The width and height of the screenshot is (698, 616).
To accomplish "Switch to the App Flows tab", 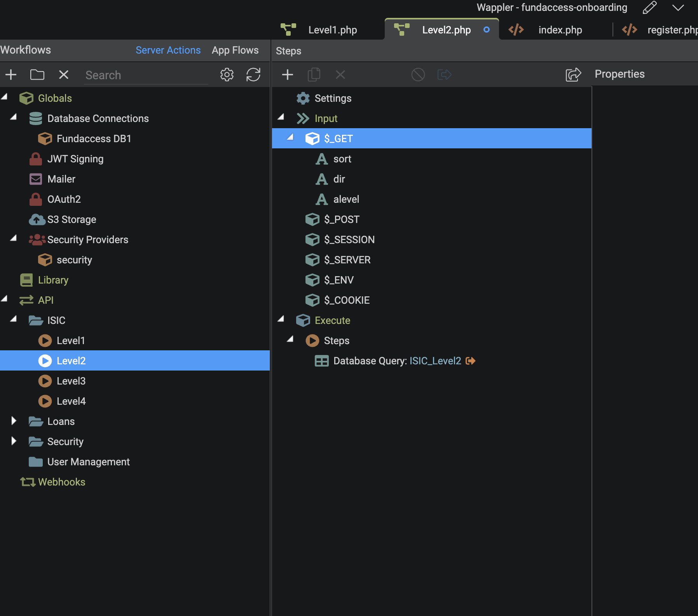I will pyautogui.click(x=235, y=50).
